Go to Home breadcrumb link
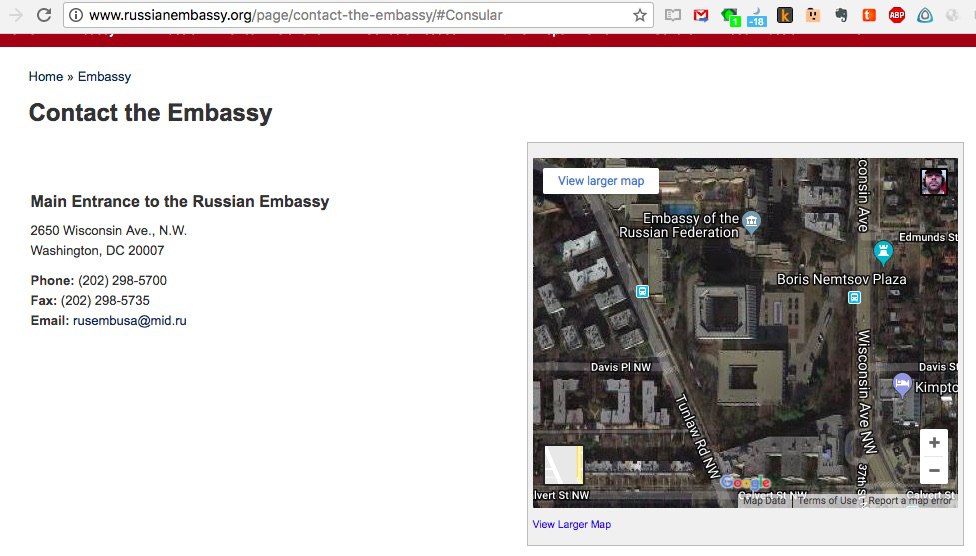Viewport: 976px width, 556px height. 46,77
